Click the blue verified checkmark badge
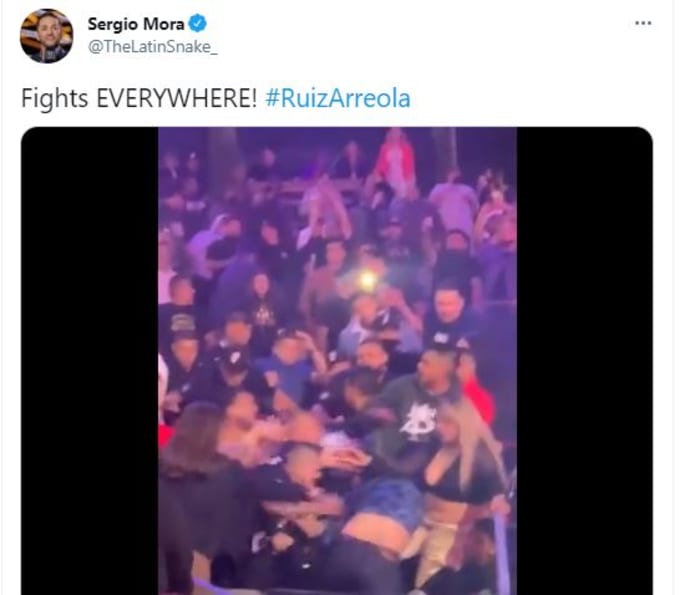The width and height of the screenshot is (700, 595). (197, 23)
